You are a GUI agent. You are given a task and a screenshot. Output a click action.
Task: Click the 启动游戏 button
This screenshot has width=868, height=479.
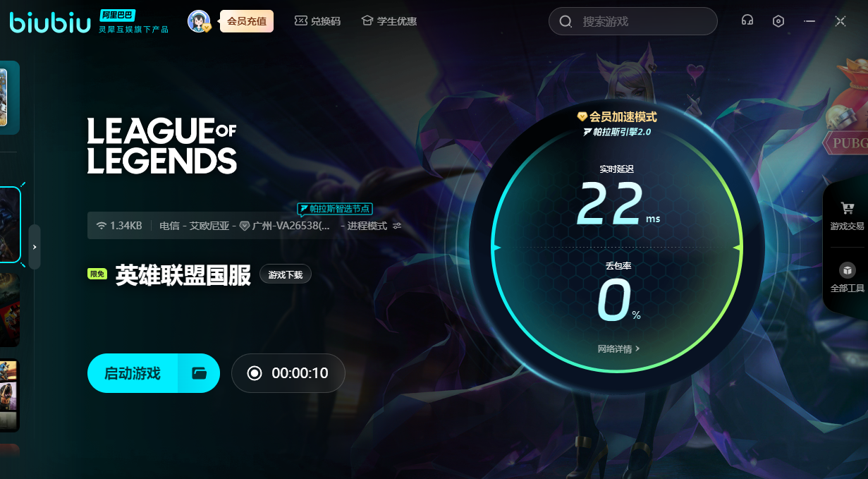point(133,373)
